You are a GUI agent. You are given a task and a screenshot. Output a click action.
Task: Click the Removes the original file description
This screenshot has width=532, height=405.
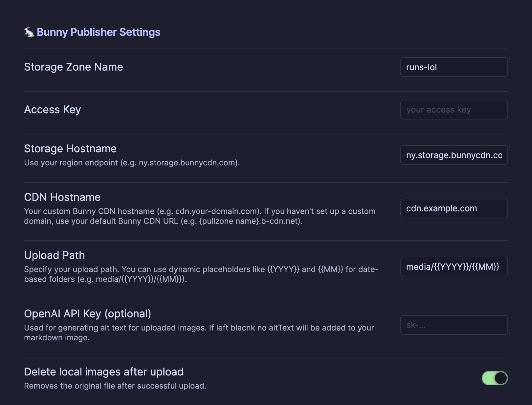coord(115,386)
